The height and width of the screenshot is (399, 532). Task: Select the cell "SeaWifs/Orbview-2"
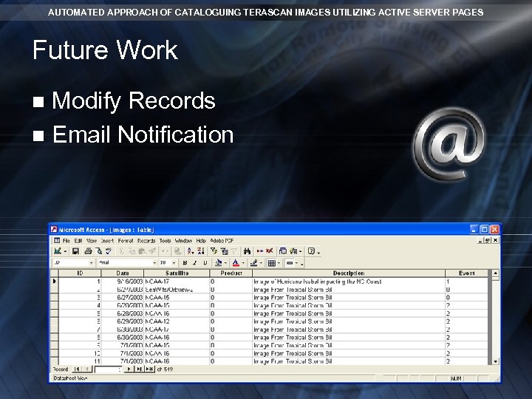[177, 290]
